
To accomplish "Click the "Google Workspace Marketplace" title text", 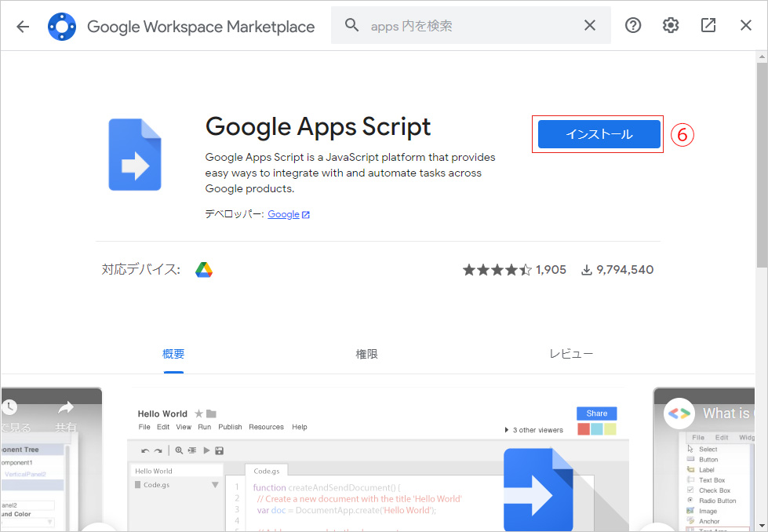I will pos(201,27).
